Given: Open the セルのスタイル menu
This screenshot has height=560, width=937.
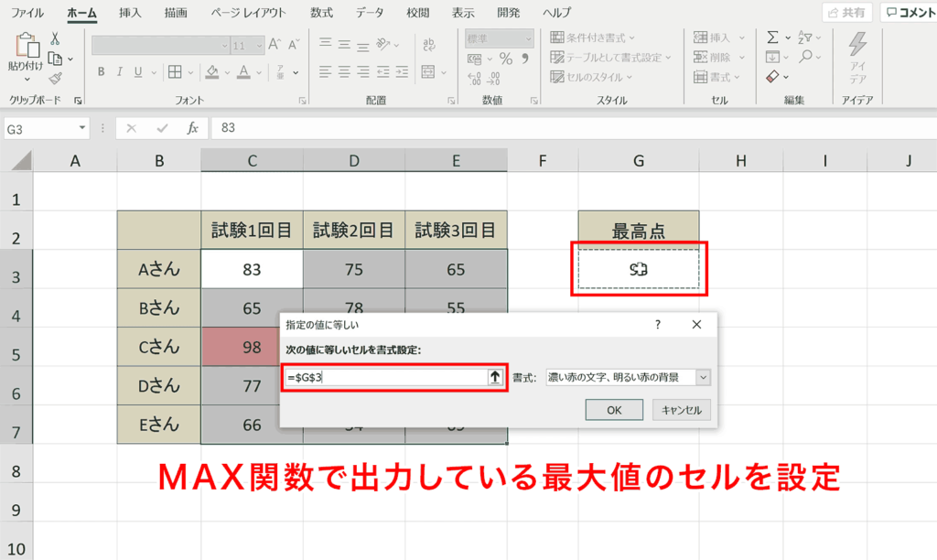Looking at the screenshot, I should 591,77.
